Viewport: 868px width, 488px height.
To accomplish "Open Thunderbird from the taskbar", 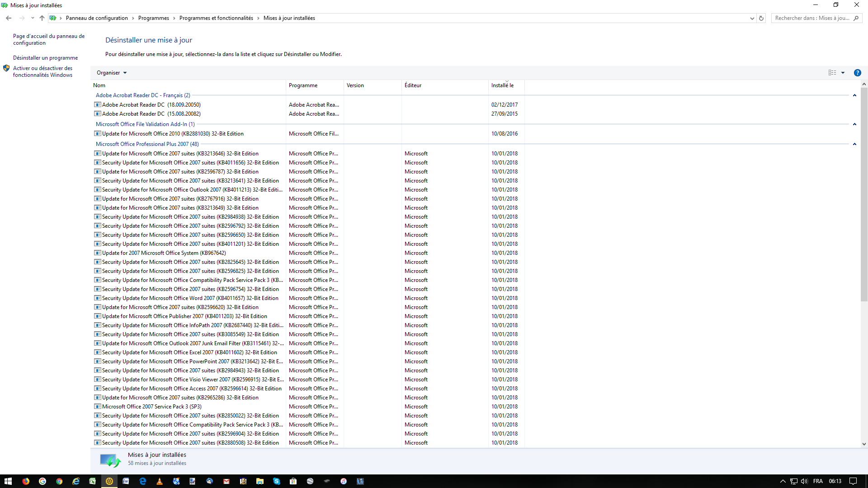I will coord(210,481).
